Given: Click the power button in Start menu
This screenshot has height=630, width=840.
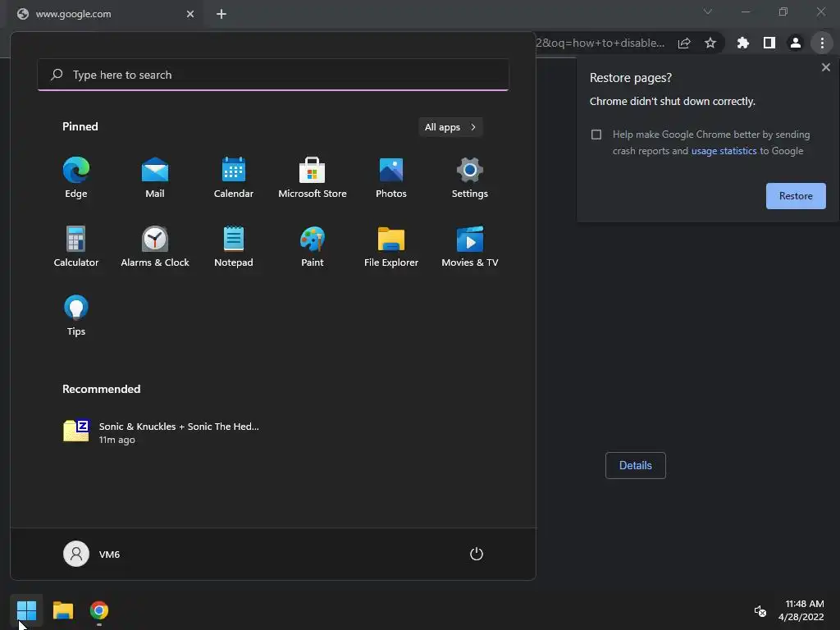Looking at the screenshot, I should (477, 554).
